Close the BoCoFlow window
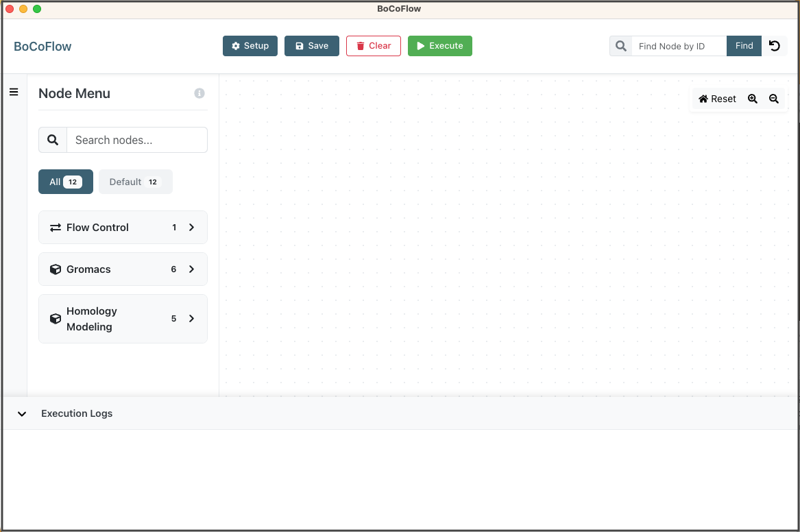The height and width of the screenshot is (532, 800). click(10, 9)
